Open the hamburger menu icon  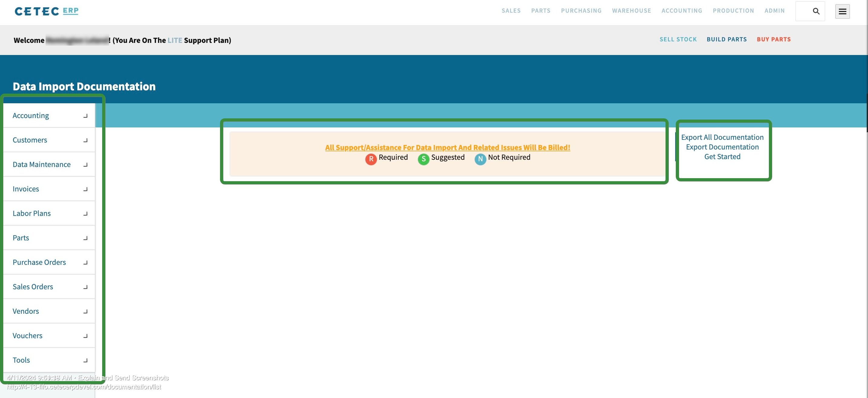(x=842, y=11)
